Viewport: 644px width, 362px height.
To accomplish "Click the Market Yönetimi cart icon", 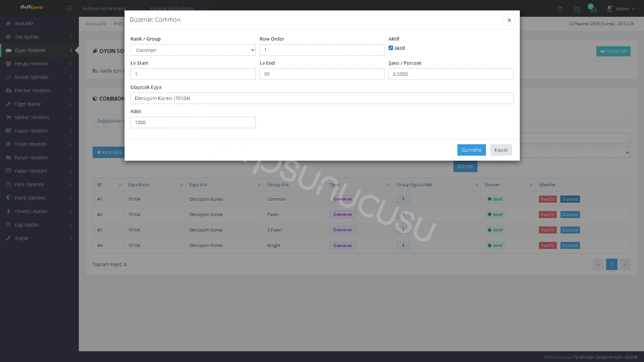I will [x=8, y=117].
